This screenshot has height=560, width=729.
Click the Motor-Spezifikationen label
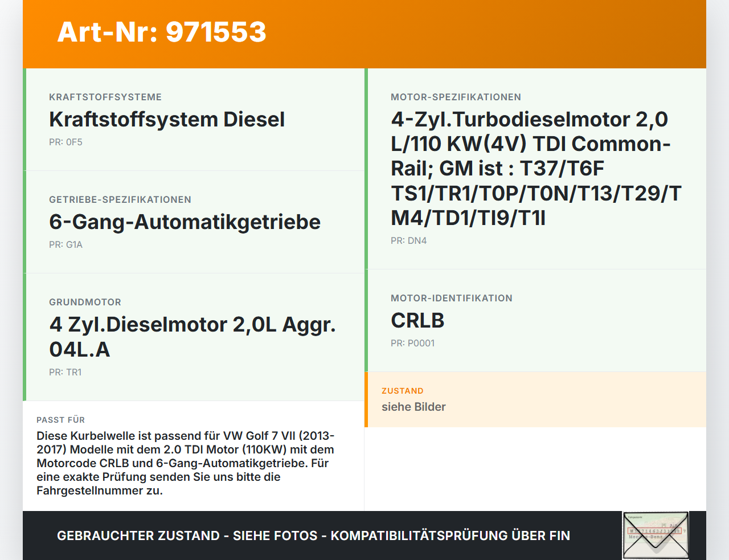pos(456,97)
